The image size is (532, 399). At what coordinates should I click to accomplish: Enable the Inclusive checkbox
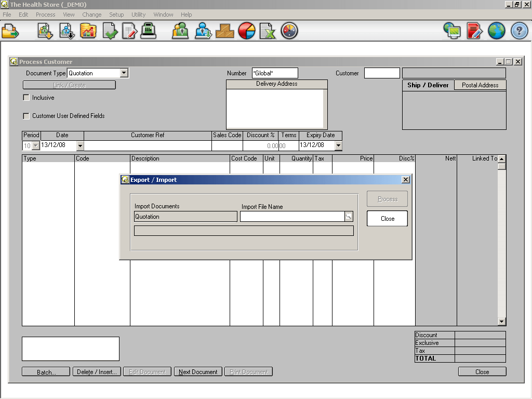26,97
